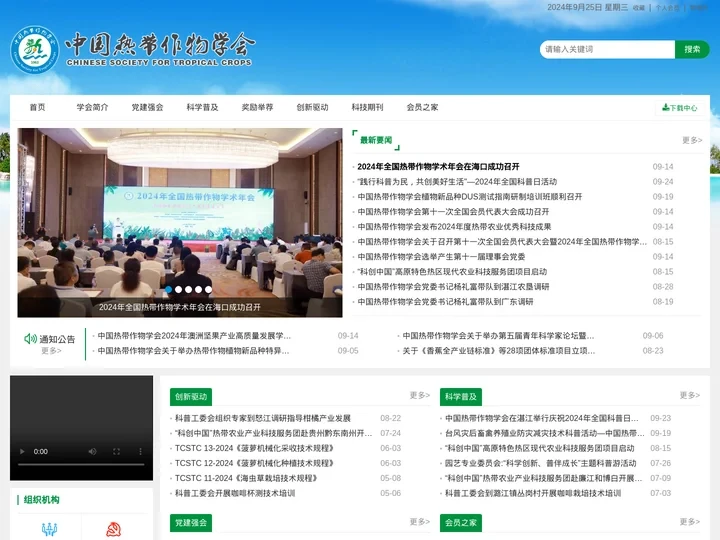The image size is (720, 540).
Task: Click the blue organization people icon
Action: pyautogui.click(x=50, y=529)
